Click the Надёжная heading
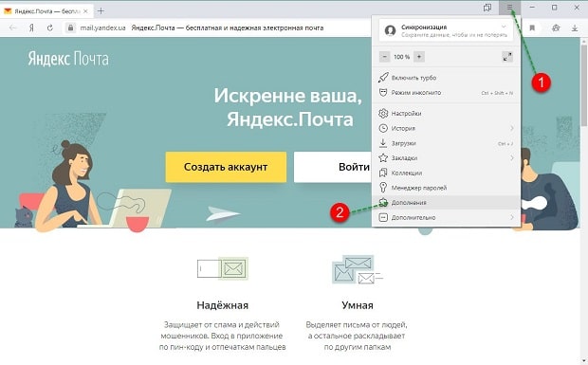588x365 pixels. tap(222, 305)
